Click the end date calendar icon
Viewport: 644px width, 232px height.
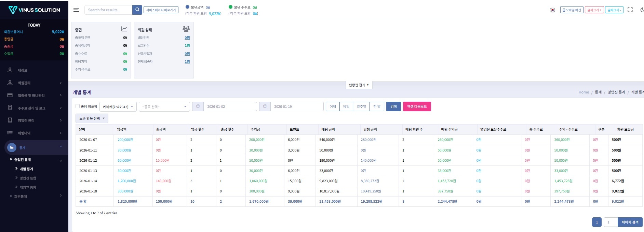click(265, 106)
